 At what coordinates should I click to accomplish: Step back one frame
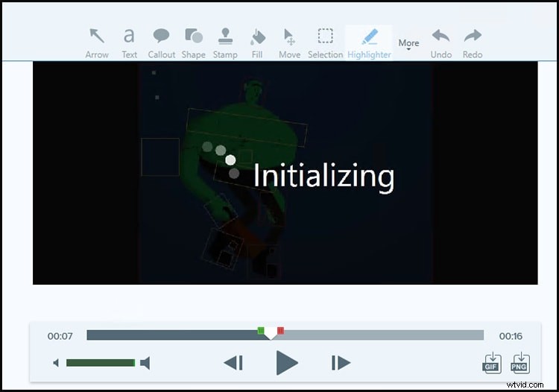click(x=233, y=363)
